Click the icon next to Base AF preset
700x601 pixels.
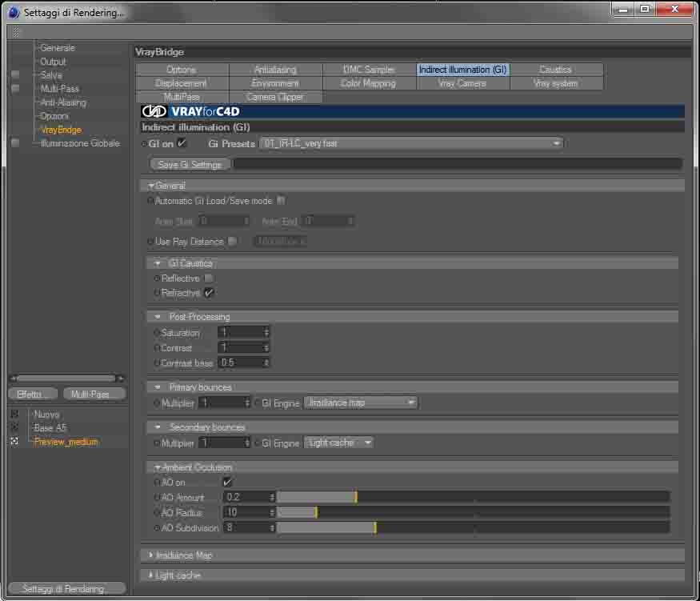click(x=14, y=427)
